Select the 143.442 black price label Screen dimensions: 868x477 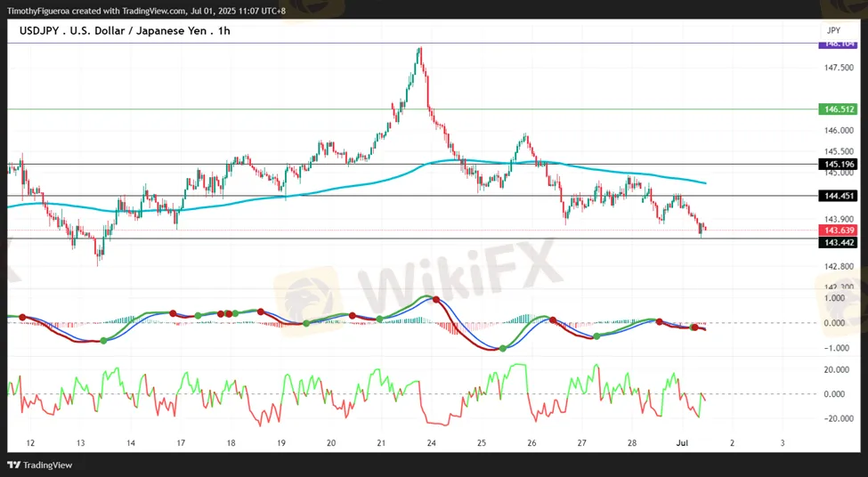point(838,242)
